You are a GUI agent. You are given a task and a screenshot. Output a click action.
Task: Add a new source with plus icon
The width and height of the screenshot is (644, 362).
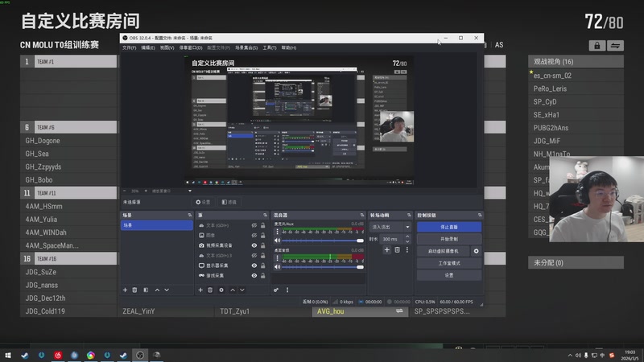200,290
